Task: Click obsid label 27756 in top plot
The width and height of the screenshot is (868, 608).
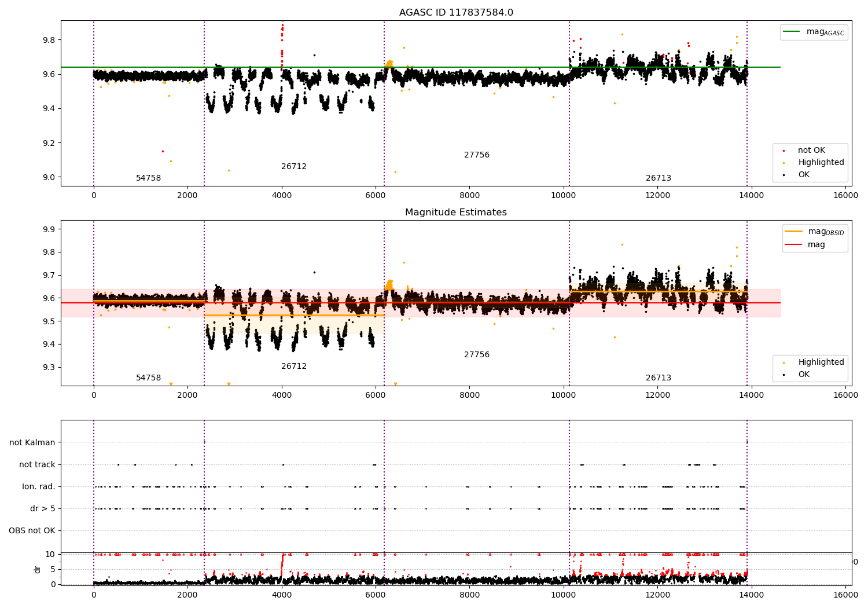Action: click(477, 155)
